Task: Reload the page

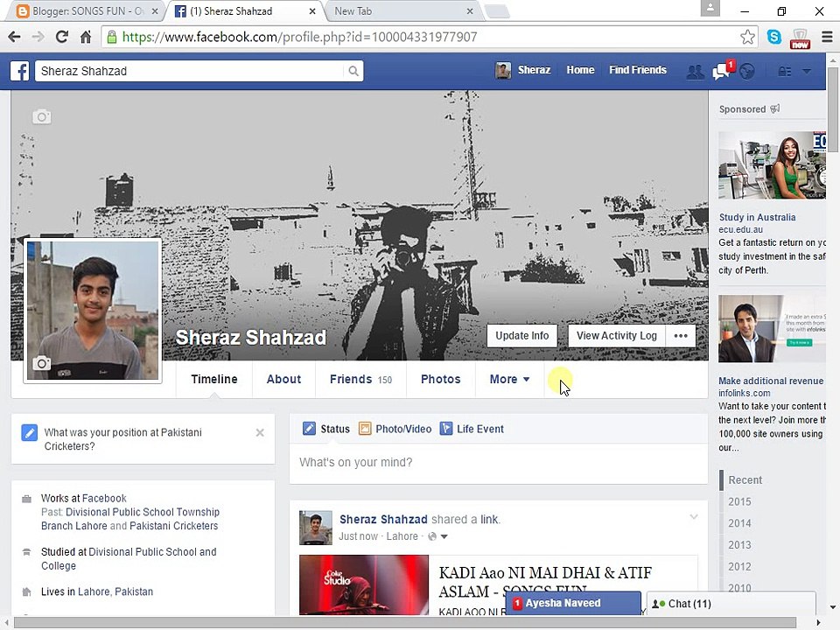Action: (61, 37)
